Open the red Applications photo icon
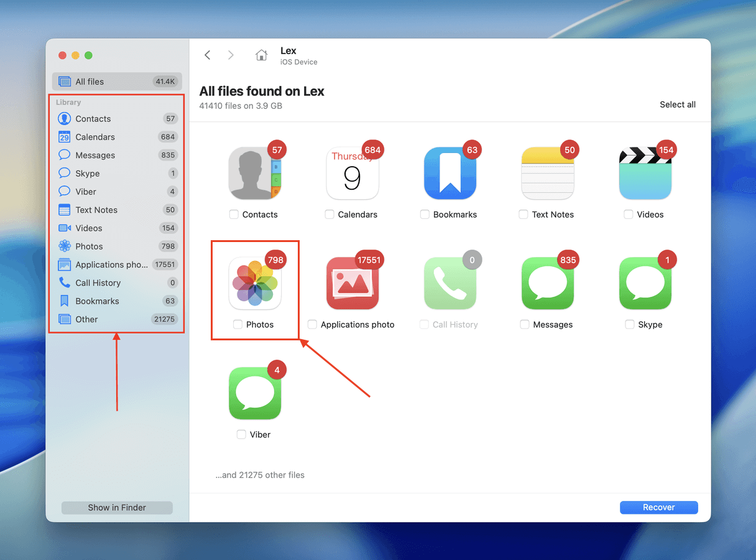 353,284
